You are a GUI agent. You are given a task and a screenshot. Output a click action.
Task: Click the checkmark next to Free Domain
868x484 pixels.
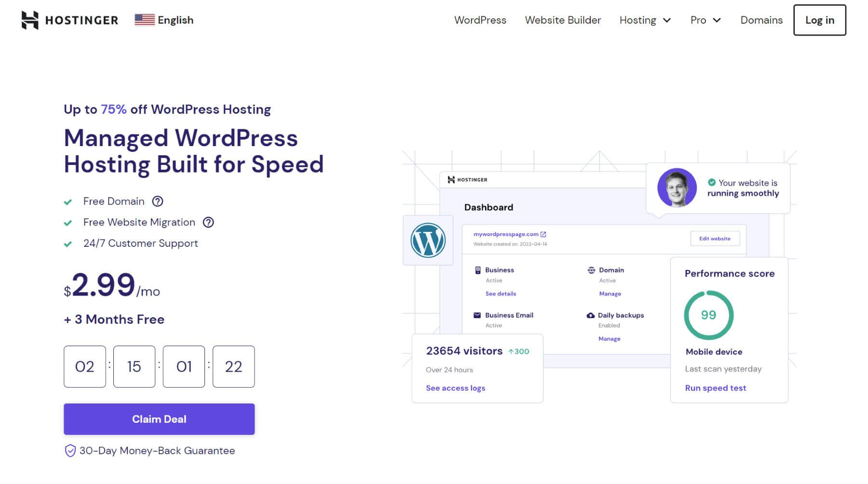point(68,201)
